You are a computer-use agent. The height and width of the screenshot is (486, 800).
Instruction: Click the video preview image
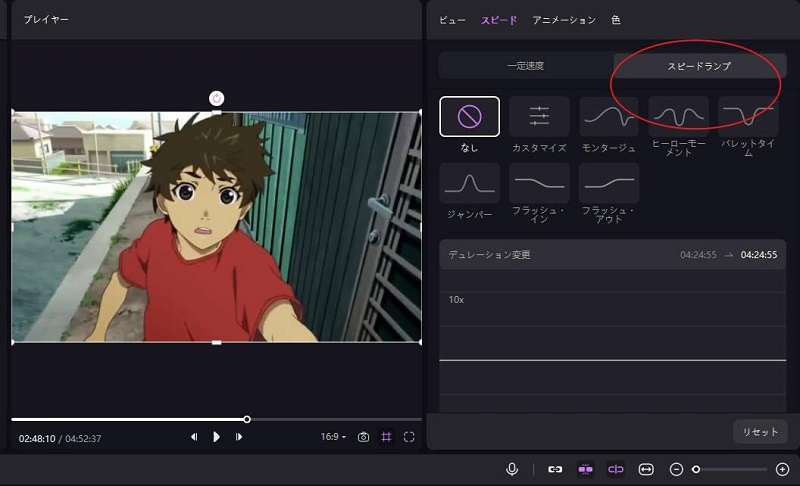click(x=216, y=226)
